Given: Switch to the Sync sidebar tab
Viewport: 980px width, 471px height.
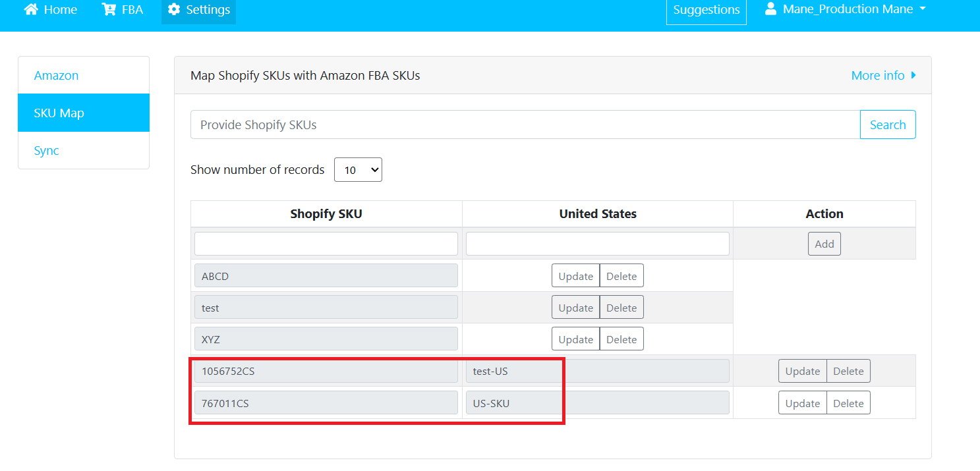Looking at the screenshot, I should point(47,151).
